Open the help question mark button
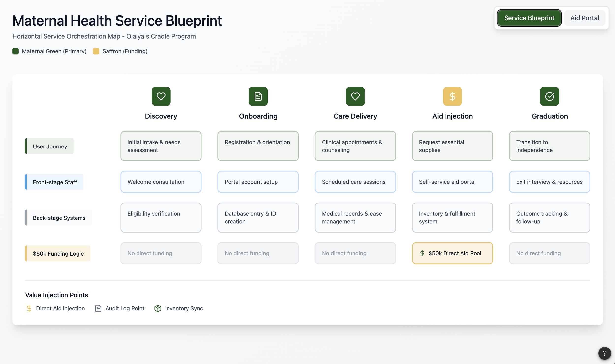The image size is (615, 364). click(604, 353)
